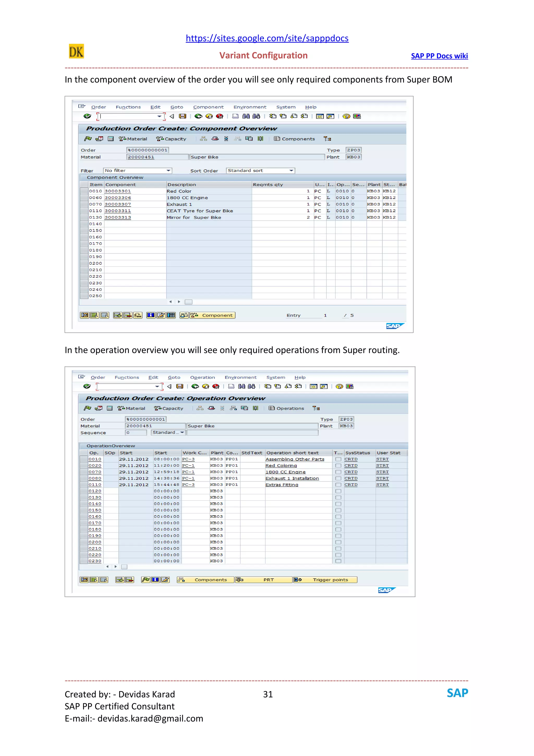Viewport: 534px width, 756px height.
Task: Click PRT button below Operation Overview table
Action: click(x=264, y=579)
